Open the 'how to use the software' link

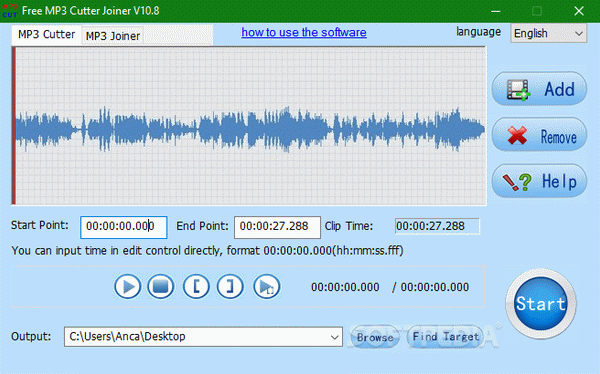[x=304, y=33]
